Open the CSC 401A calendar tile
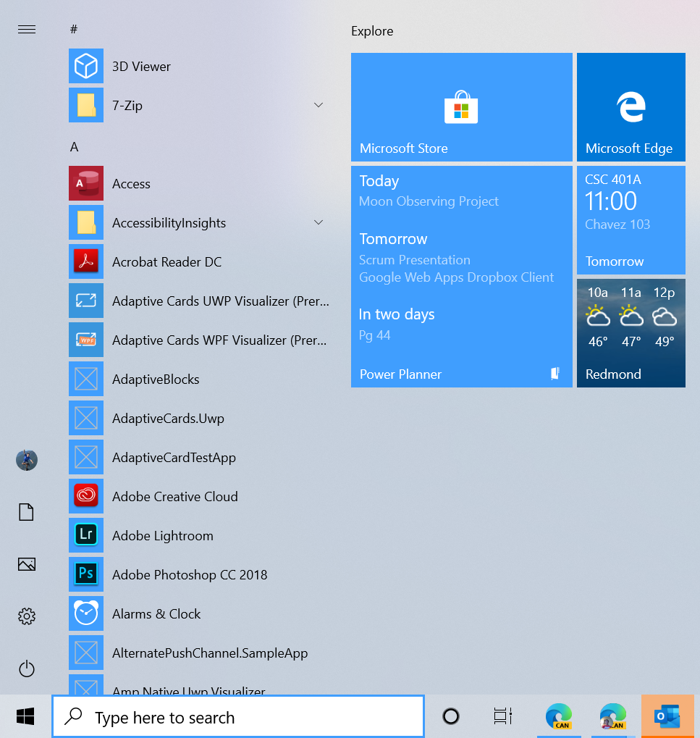 pyautogui.click(x=631, y=219)
